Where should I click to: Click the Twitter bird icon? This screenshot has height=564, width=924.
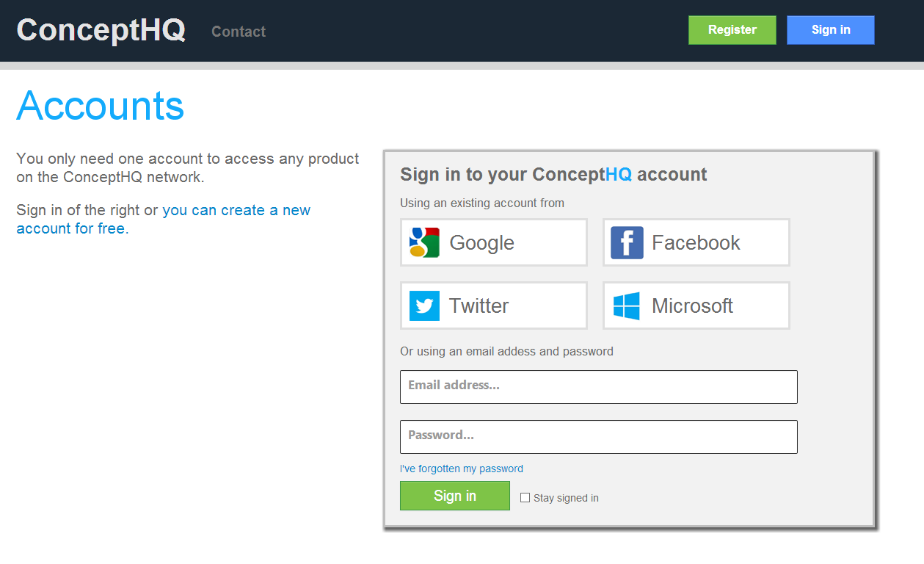[424, 305]
